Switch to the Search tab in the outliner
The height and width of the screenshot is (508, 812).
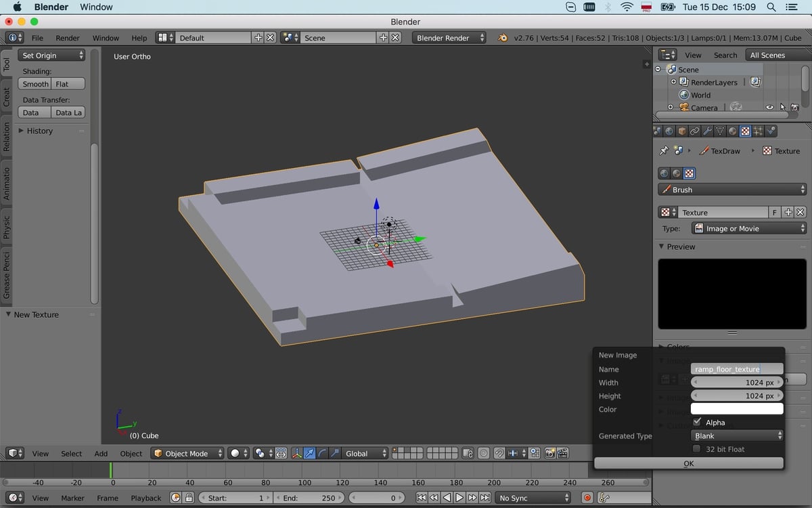725,55
